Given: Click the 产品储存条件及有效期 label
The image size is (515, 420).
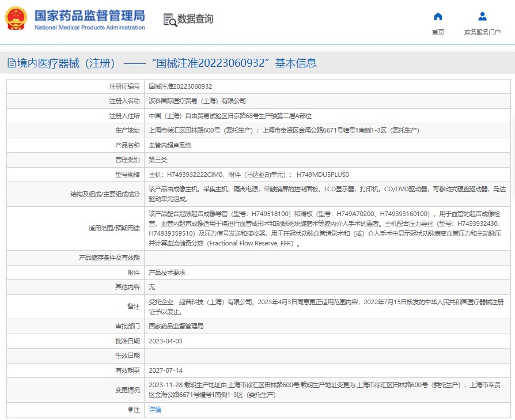Looking at the screenshot, I should tap(109, 258).
